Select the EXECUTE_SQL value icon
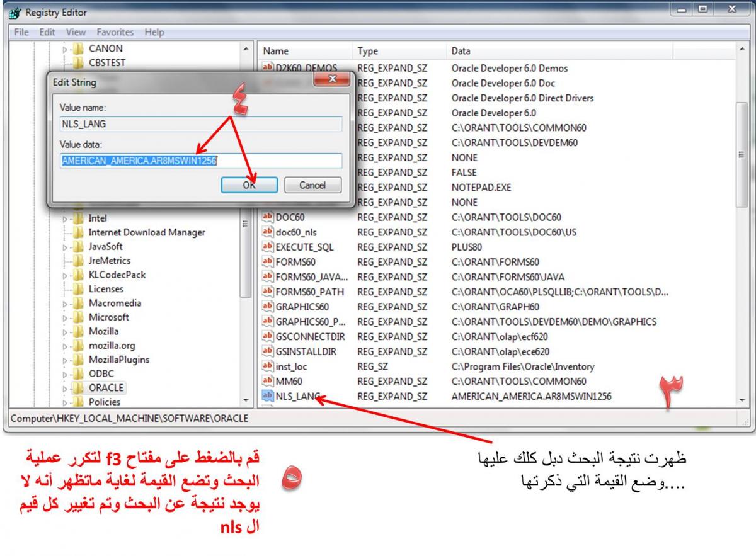756x556 pixels. tap(267, 247)
